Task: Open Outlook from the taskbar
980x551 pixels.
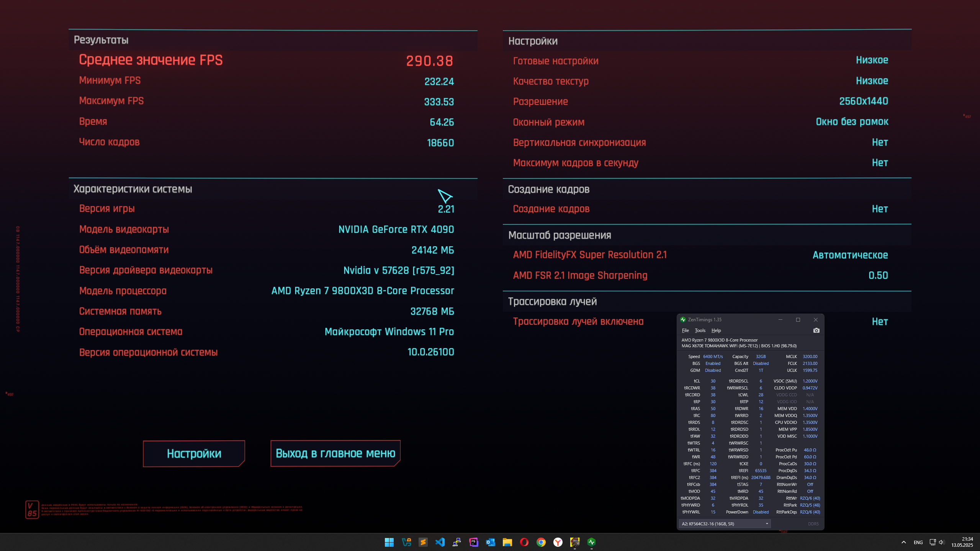Action: pyautogui.click(x=491, y=542)
